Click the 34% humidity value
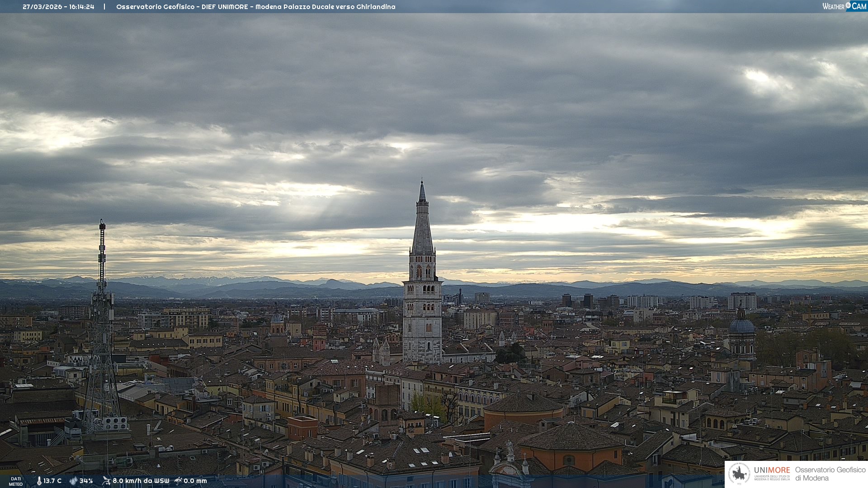 pyautogui.click(x=86, y=481)
